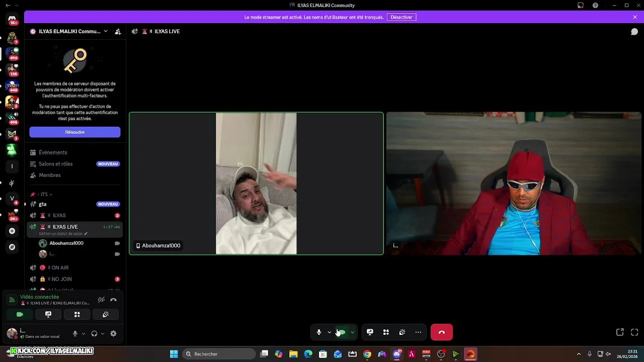Open user settings gear icon
The height and width of the screenshot is (362, 644).
113,333
